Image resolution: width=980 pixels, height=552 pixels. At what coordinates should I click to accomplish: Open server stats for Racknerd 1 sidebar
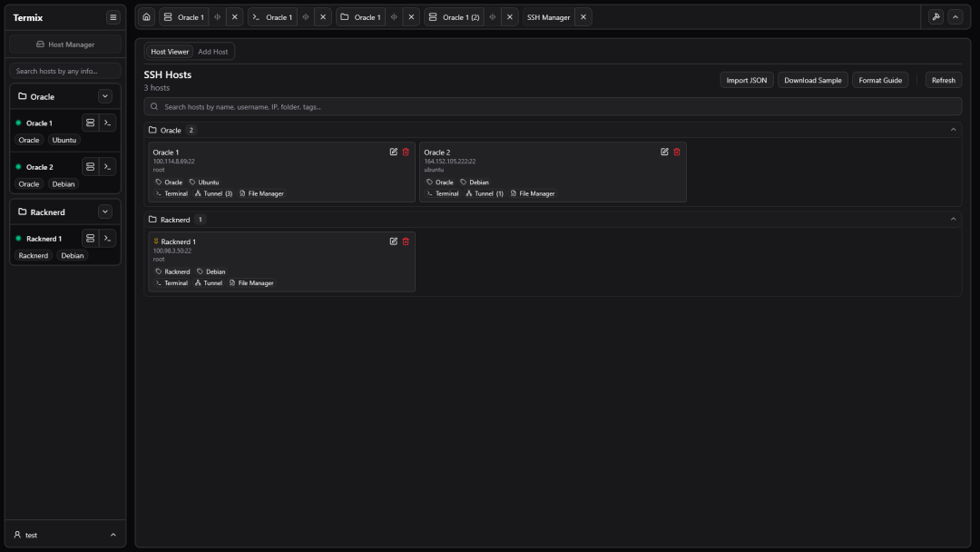coord(90,239)
